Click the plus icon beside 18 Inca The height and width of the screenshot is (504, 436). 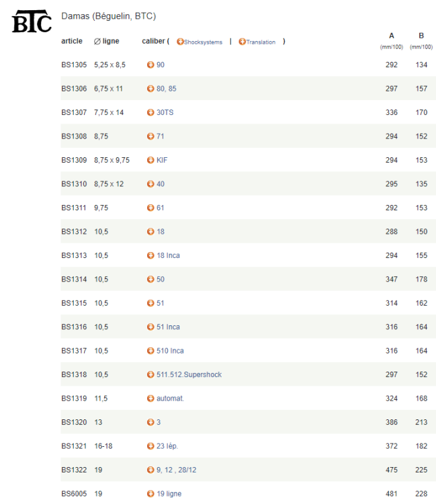click(150, 255)
